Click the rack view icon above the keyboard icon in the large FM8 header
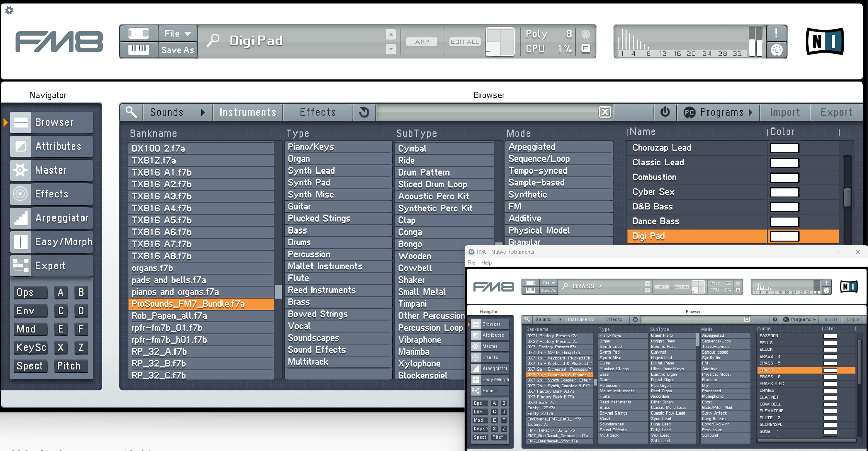Viewport: 868px width, 451px height. (x=139, y=33)
